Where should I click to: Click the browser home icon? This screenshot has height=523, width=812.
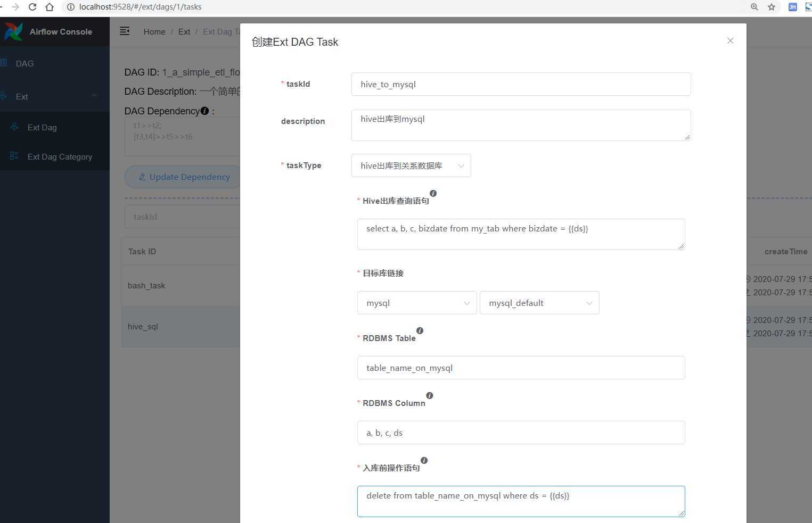pos(50,7)
